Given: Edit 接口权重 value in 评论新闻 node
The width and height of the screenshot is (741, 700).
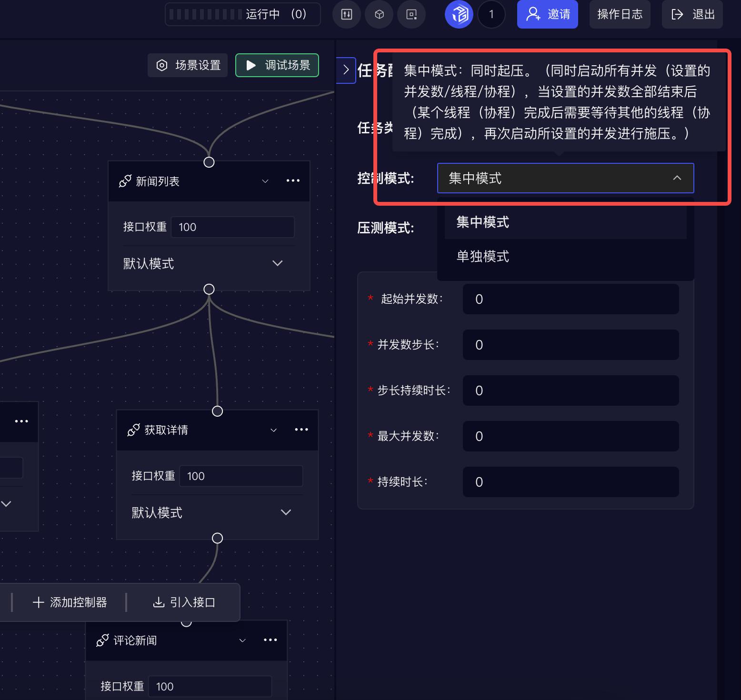Looking at the screenshot, I should (210, 687).
